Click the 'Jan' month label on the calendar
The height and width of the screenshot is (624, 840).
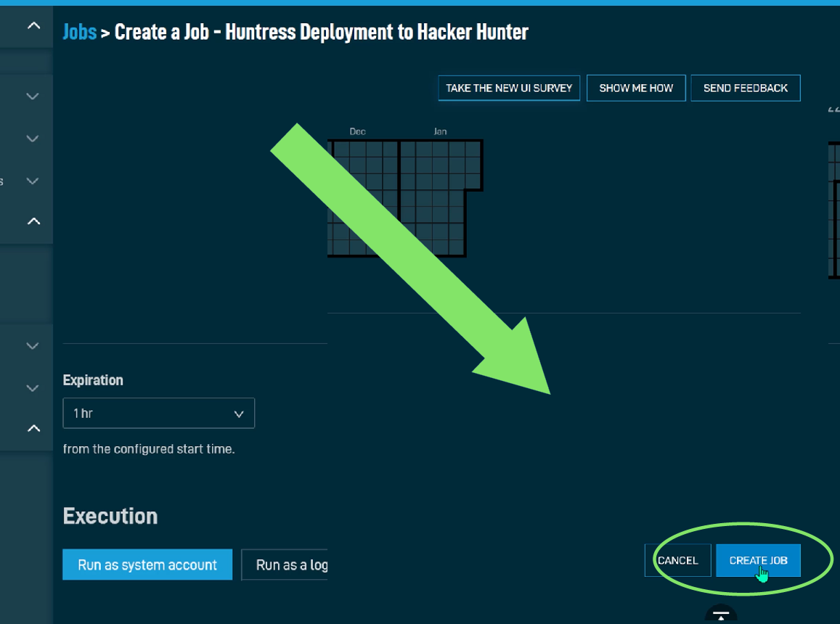440,131
